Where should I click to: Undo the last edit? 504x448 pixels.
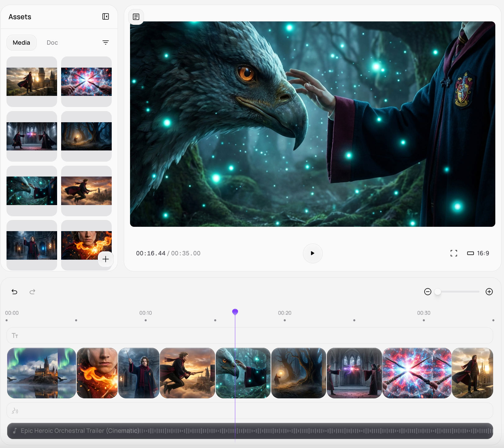(x=15, y=292)
